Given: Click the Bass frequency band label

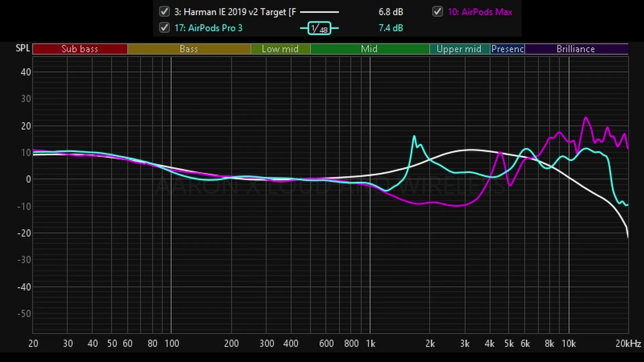Looking at the screenshot, I should point(189,49).
